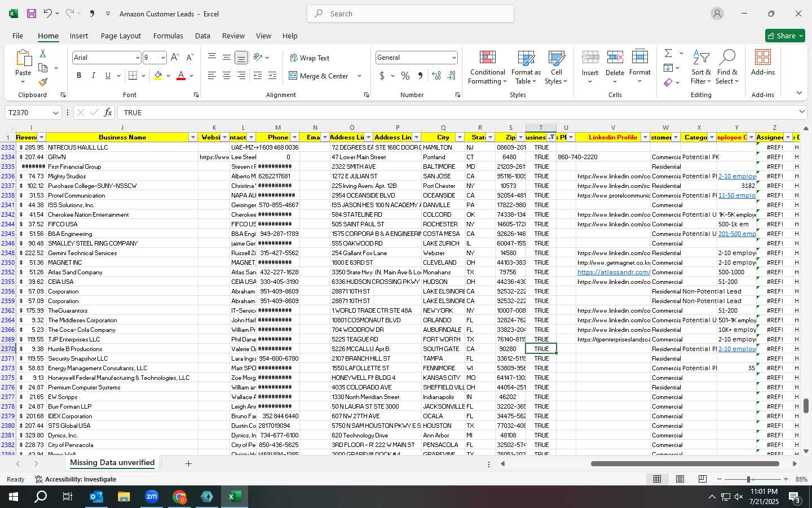The height and width of the screenshot is (508, 812).
Task: Click the Copy icon
Action: pyautogui.click(x=43, y=68)
